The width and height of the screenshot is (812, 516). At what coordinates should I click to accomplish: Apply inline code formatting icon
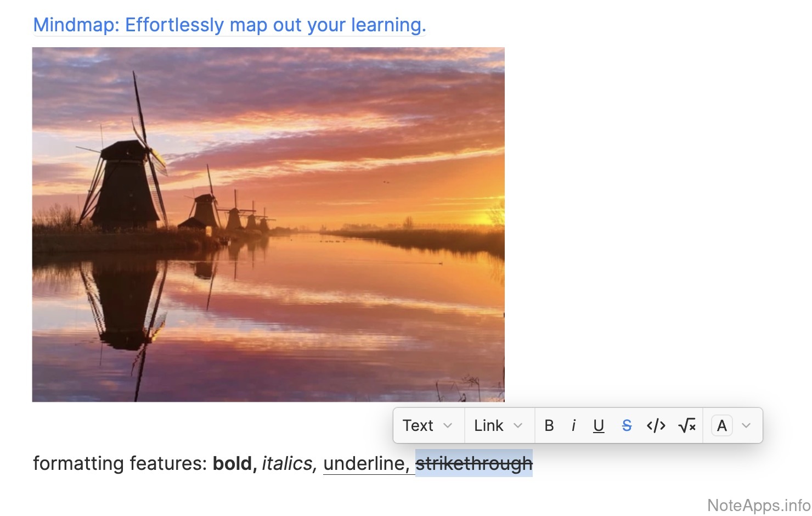(x=656, y=425)
